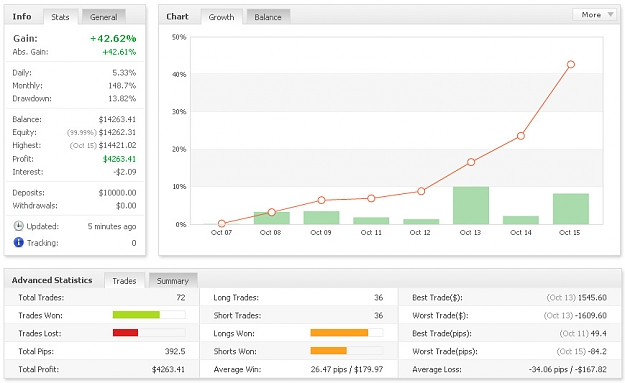Click the Total Profit value $4263.41
The height and width of the screenshot is (383, 625).
168,369
